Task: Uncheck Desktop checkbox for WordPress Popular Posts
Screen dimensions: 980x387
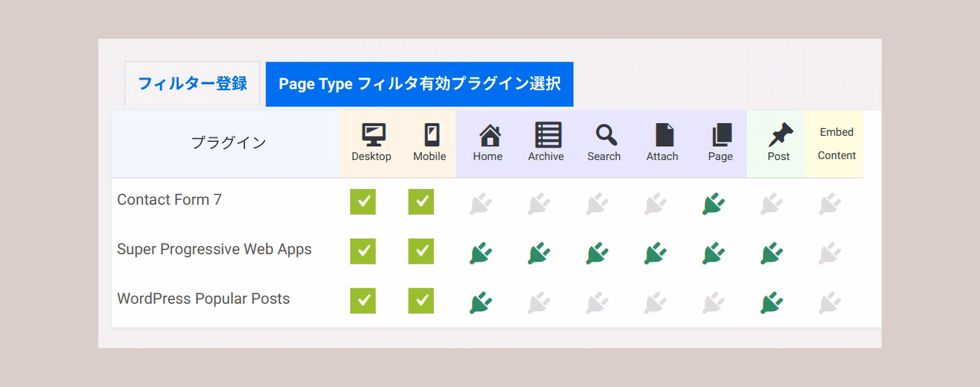Action: (363, 301)
